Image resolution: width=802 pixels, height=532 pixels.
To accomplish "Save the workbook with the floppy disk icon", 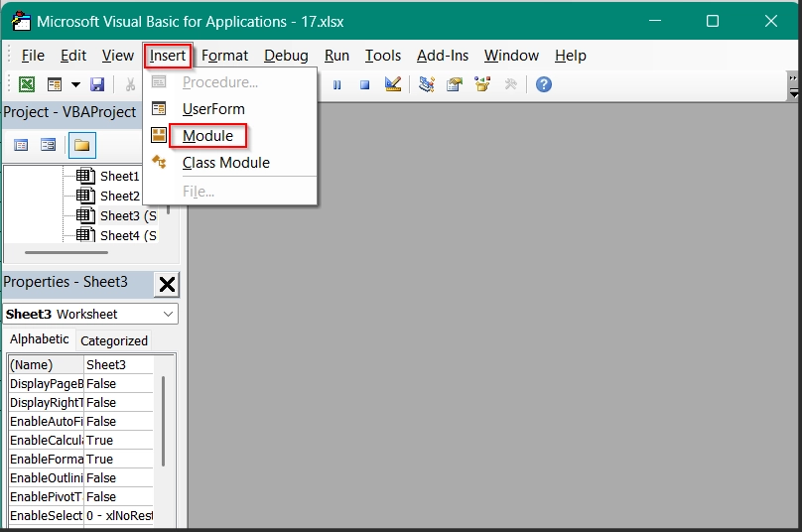I will tap(97, 84).
